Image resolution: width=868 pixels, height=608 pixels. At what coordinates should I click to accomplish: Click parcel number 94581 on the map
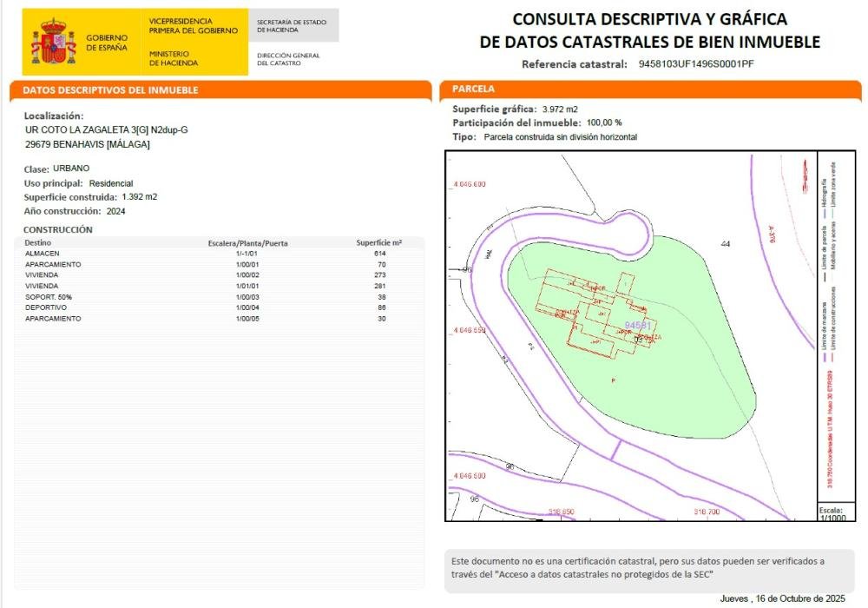[x=637, y=325]
